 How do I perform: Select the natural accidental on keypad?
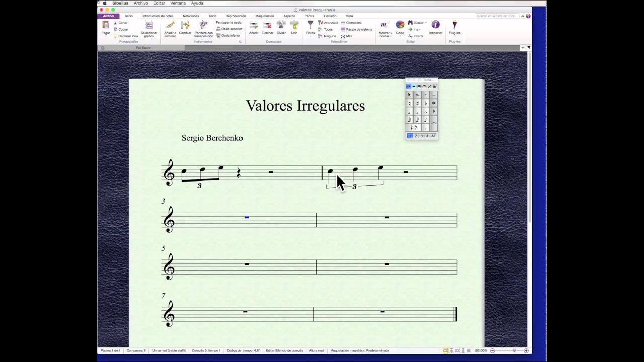pos(409,103)
